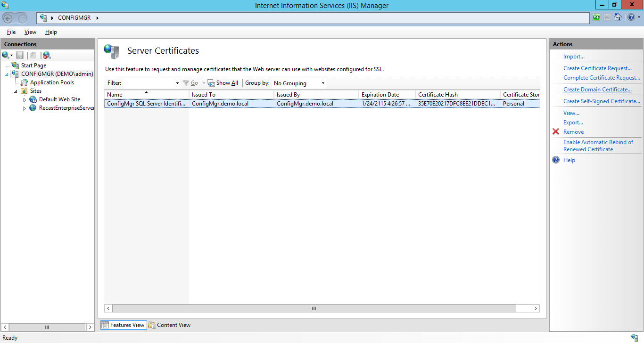Click the Import... action link
644x343 pixels.
point(574,57)
